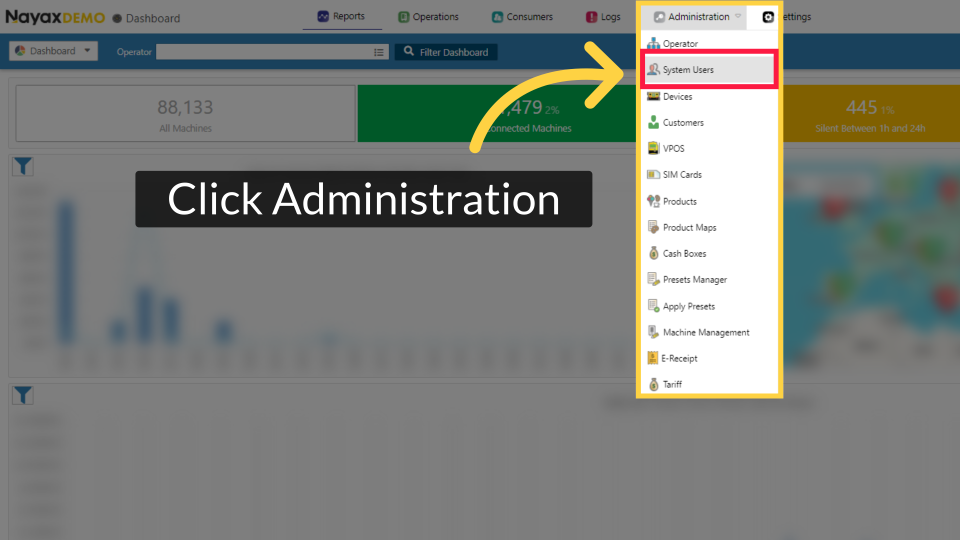Click the Administration tab icon
Screen dimensions: 960x540
coord(659,17)
